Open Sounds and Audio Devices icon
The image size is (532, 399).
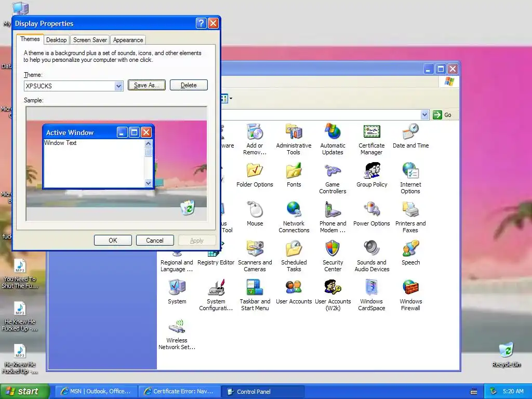372,257
